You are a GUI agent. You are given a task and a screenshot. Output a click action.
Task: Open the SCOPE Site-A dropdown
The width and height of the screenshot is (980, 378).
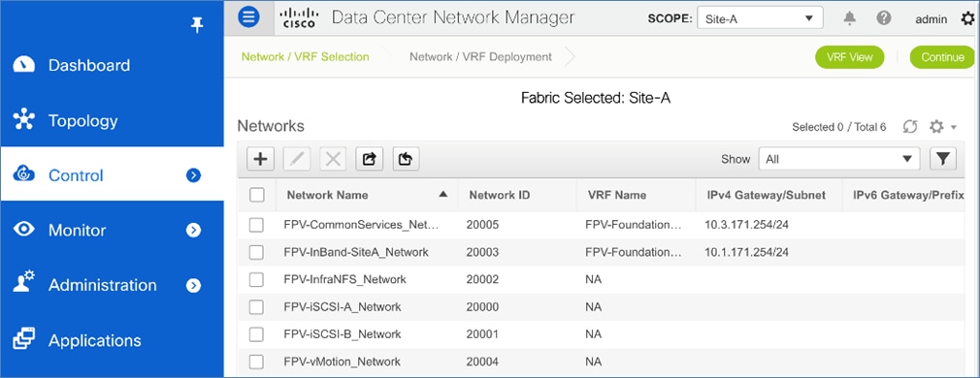pyautogui.click(x=760, y=18)
